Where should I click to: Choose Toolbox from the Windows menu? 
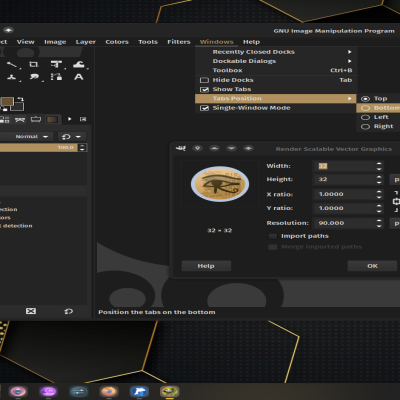coord(275,70)
